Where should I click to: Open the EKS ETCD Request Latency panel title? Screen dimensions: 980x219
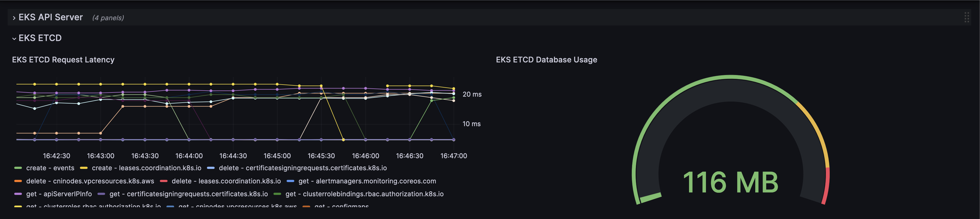click(x=63, y=60)
